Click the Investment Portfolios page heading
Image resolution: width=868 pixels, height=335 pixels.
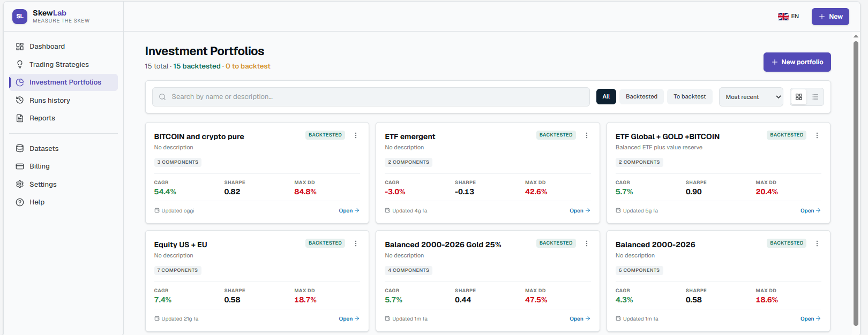click(x=205, y=51)
